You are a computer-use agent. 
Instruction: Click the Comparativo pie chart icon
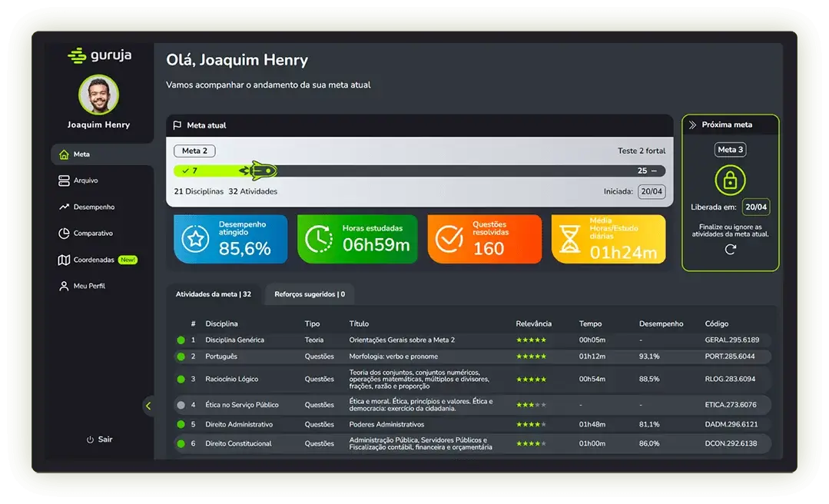[x=64, y=233]
